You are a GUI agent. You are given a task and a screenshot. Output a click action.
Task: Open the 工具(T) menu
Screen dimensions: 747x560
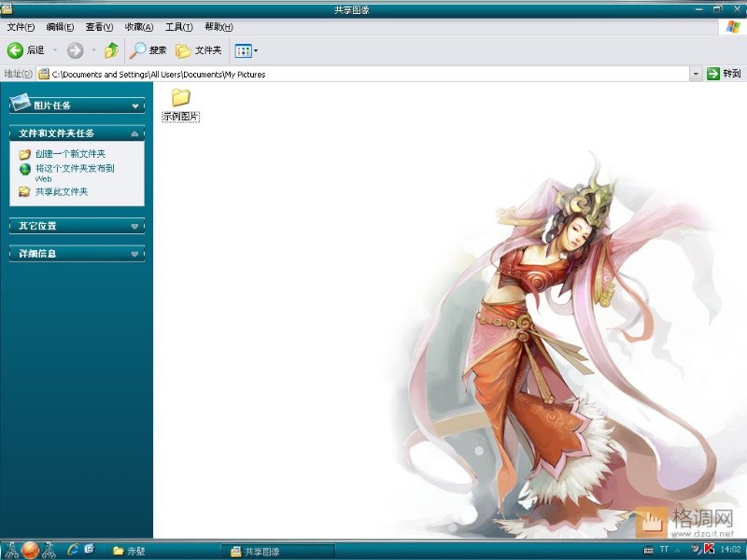178,27
